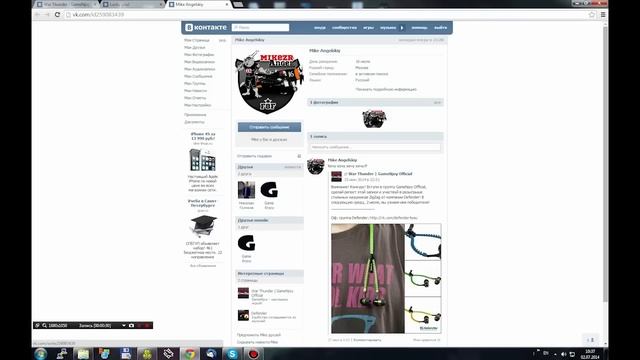Open Мои Сообщения in the left menu
Image resolution: width=640 pixels, height=360 pixels.
[x=198, y=76]
